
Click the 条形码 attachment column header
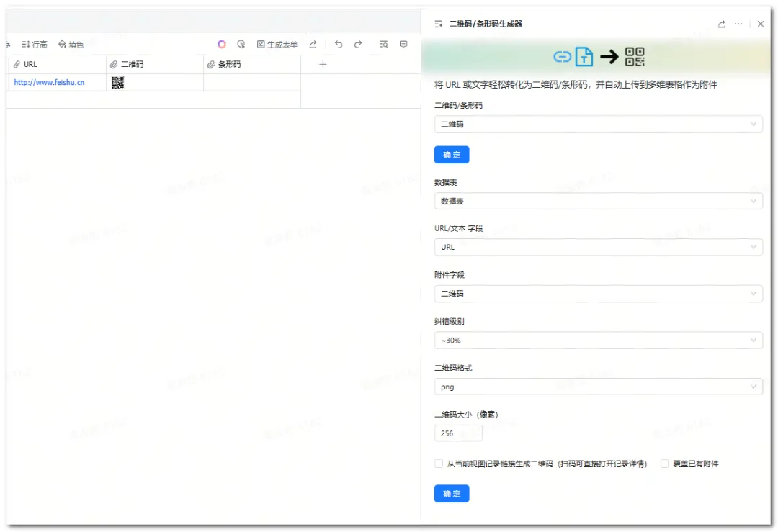(x=252, y=65)
